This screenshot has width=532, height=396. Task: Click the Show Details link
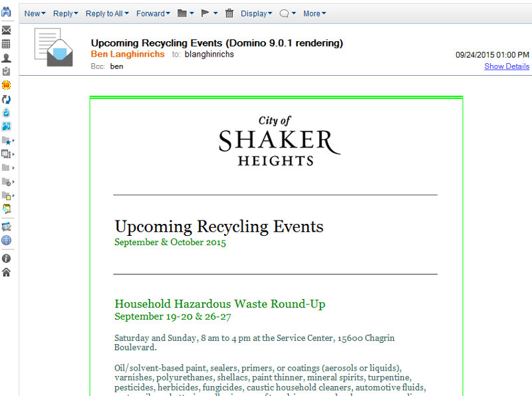[x=507, y=66]
